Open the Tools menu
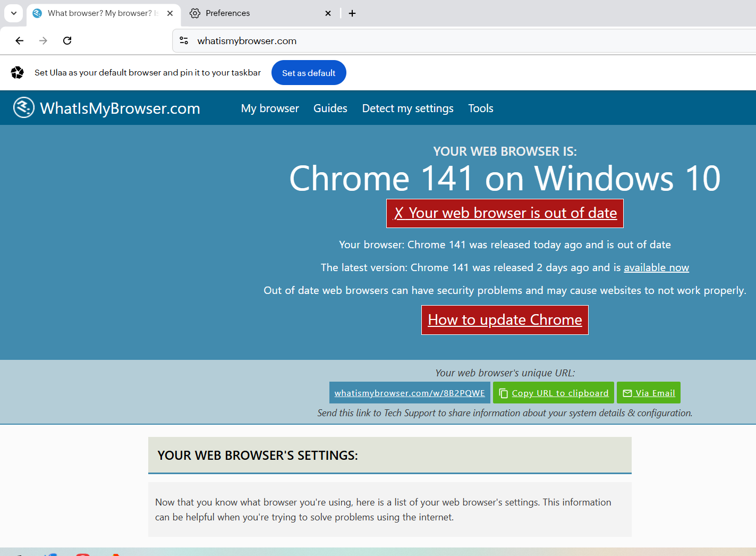This screenshot has width=756, height=556. pos(481,108)
